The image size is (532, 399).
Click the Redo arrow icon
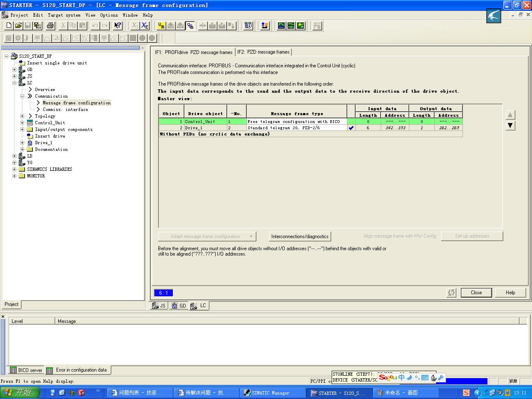point(105,26)
